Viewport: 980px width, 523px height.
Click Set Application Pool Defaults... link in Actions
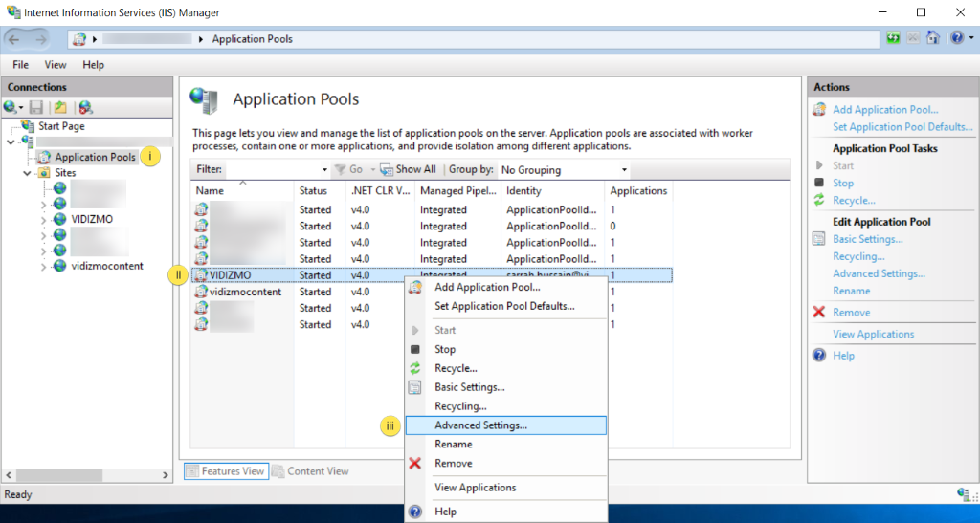pos(902,127)
